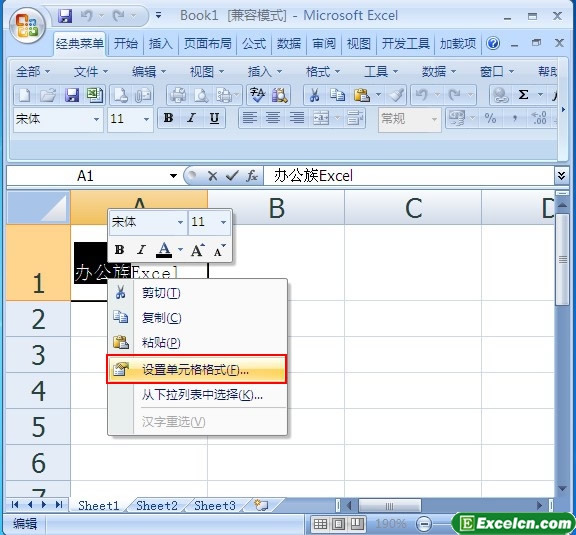576x535 pixels.
Task: Click the zoom out minus button
Action: pyautogui.click(x=425, y=523)
